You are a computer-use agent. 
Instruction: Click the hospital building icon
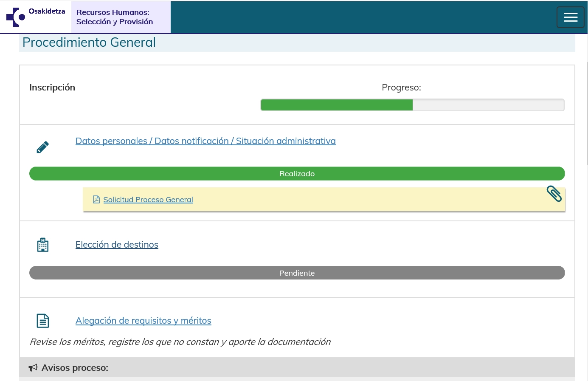(43, 245)
